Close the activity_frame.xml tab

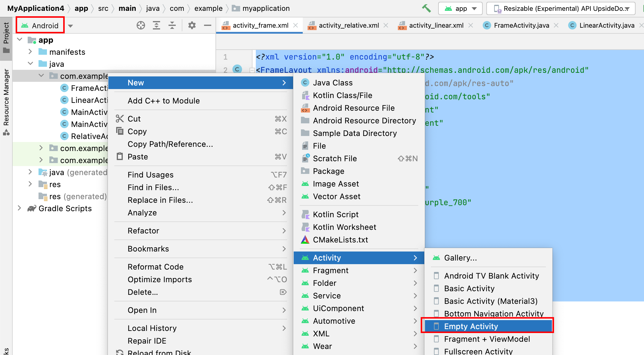(x=296, y=26)
